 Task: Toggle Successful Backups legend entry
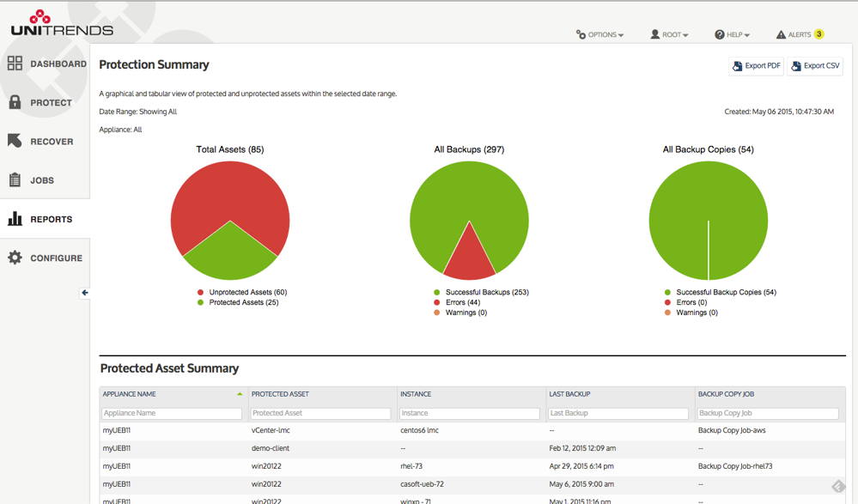pos(482,292)
